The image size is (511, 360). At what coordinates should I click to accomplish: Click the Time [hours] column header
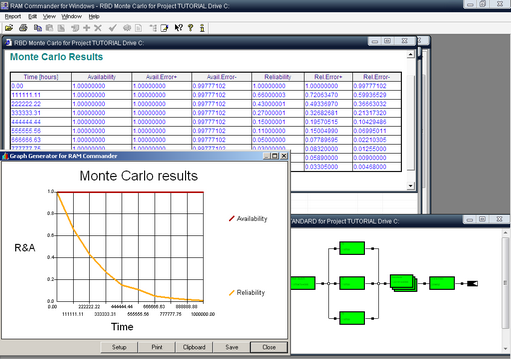[x=41, y=77]
